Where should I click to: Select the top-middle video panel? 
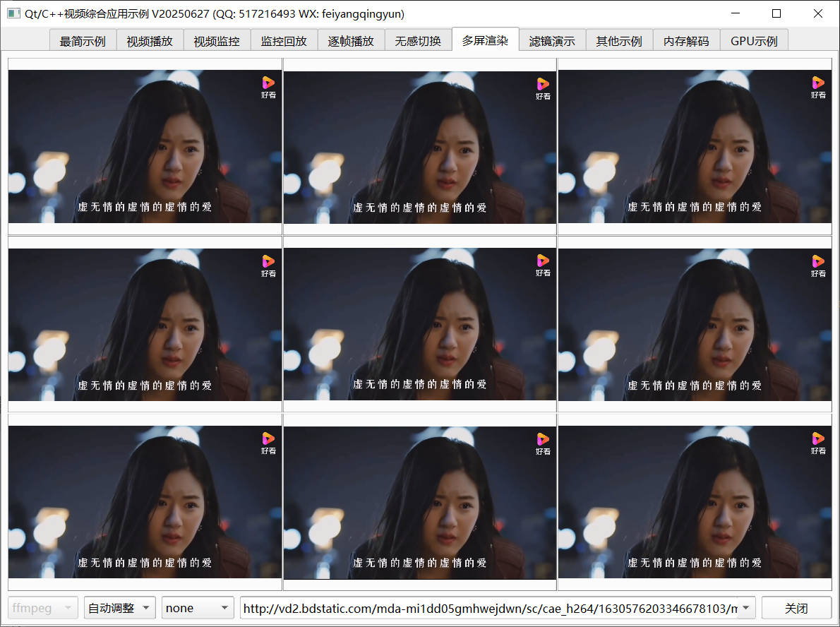420,146
